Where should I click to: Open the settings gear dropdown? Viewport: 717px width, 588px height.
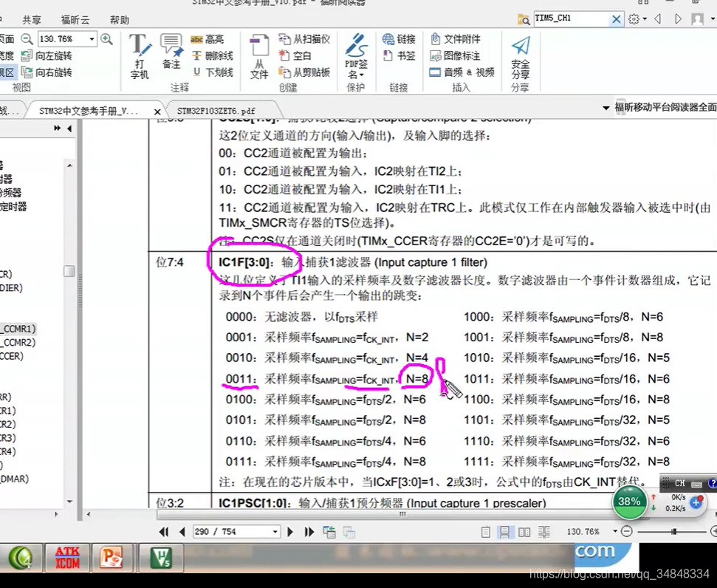pyautogui.click(x=637, y=19)
